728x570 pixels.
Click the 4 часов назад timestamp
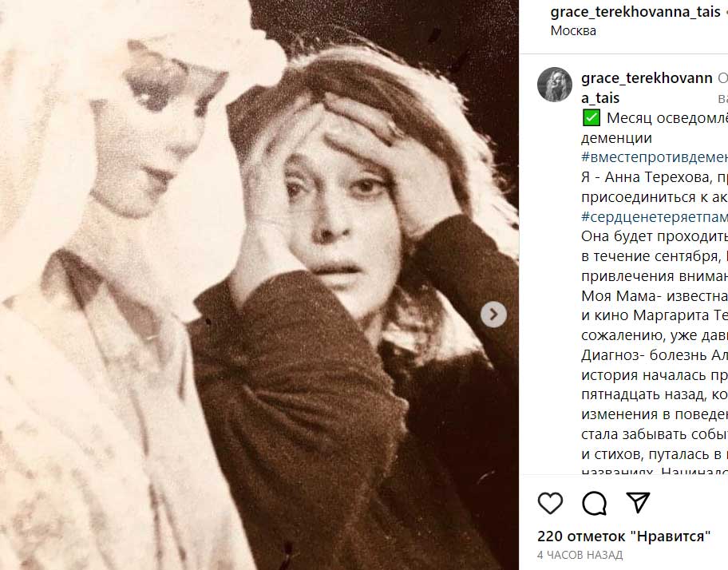[x=580, y=555]
